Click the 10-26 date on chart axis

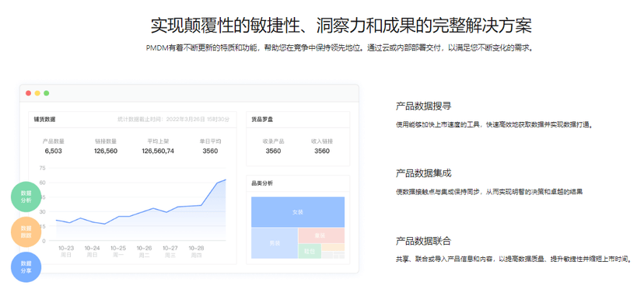[x=144, y=248]
